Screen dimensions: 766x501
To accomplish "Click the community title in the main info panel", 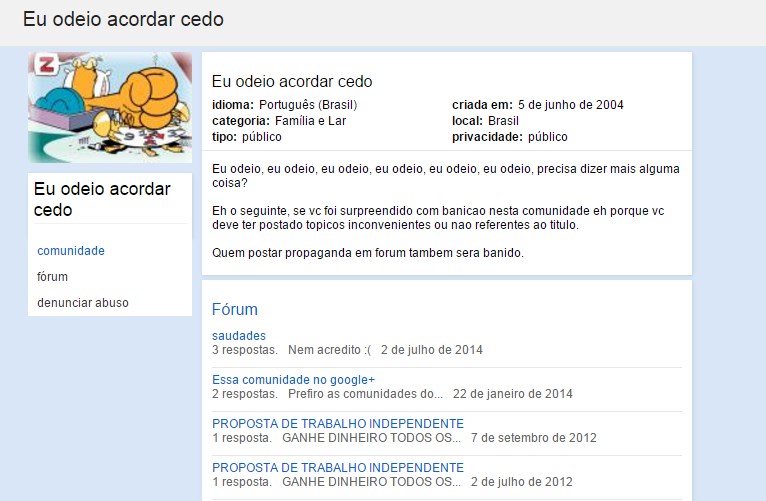I will [292, 82].
